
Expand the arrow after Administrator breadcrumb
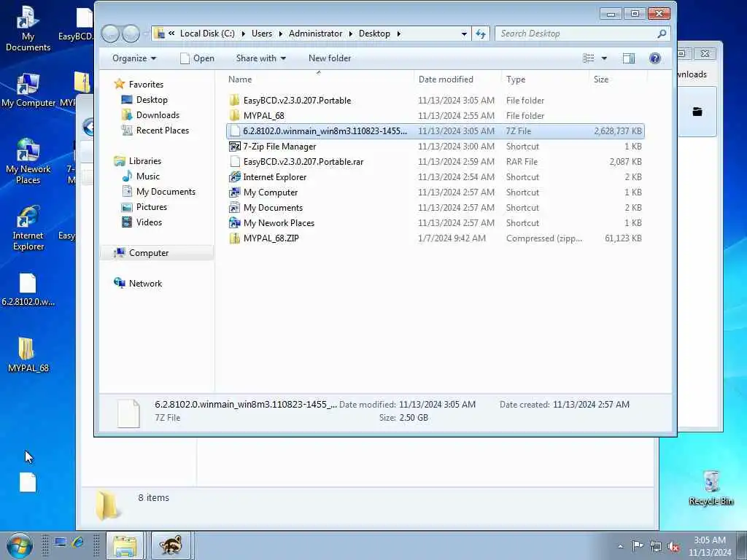point(351,34)
